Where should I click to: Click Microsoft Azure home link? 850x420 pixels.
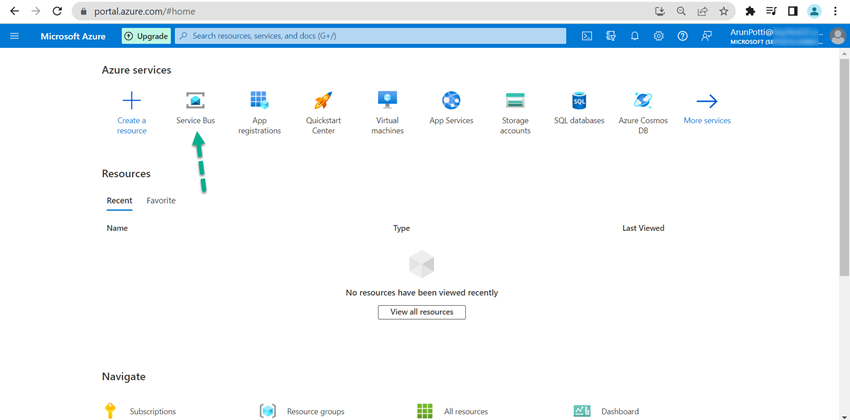click(73, 36)
